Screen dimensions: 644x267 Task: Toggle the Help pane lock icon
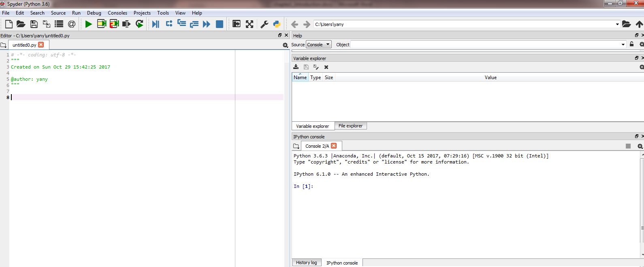(631, 44)
